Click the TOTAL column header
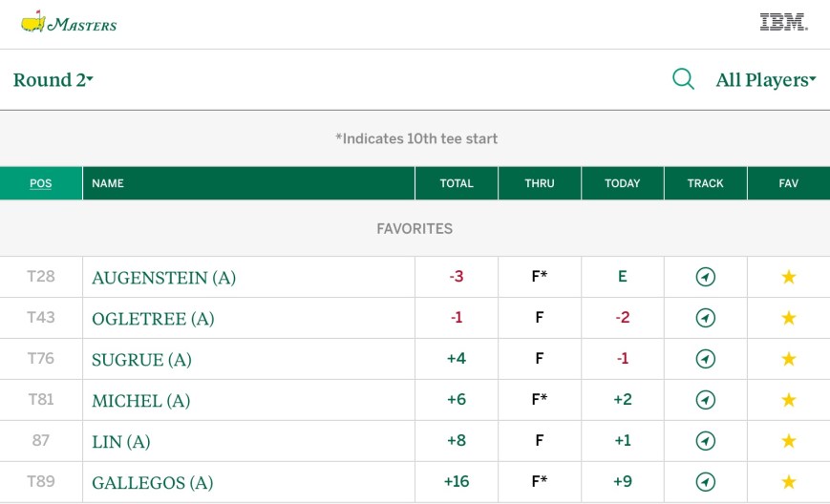 point(457,183)
